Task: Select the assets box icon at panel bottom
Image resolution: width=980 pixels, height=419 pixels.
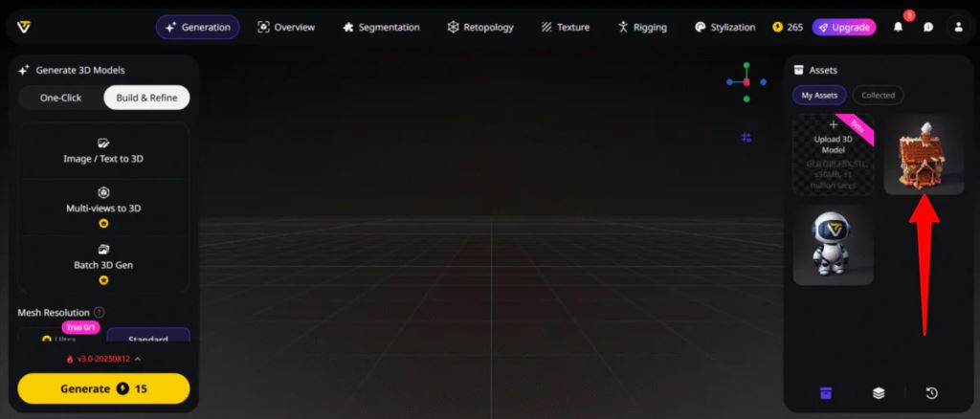Action: point(825,393)
